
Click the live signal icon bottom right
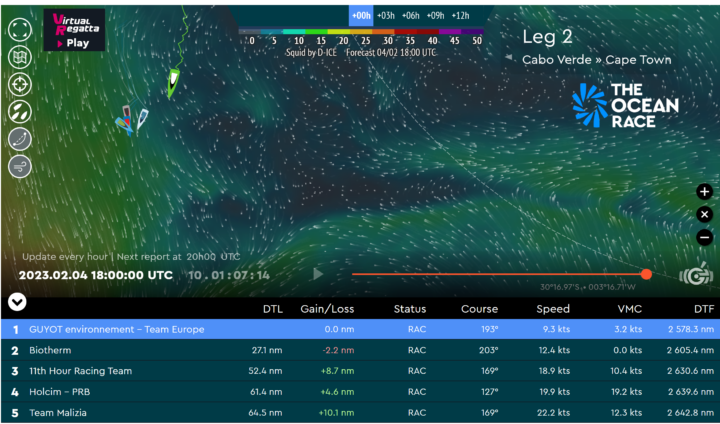click(696, 274)
